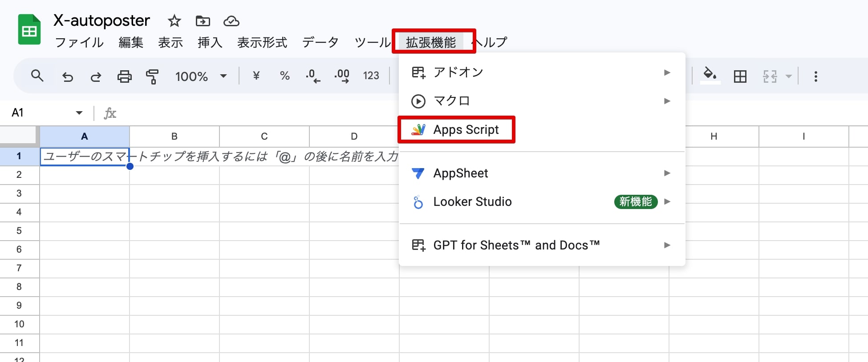Open the ヘルプ menu
Screen dimensions: 868x362
(x=489, y=42)
